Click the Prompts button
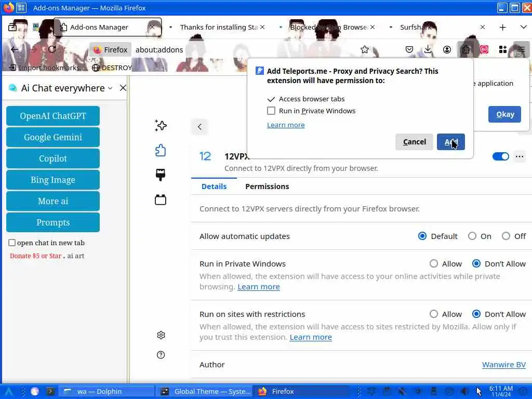This screenshot has height=399, width=532. pyautogui.click(x=53, y=222)
